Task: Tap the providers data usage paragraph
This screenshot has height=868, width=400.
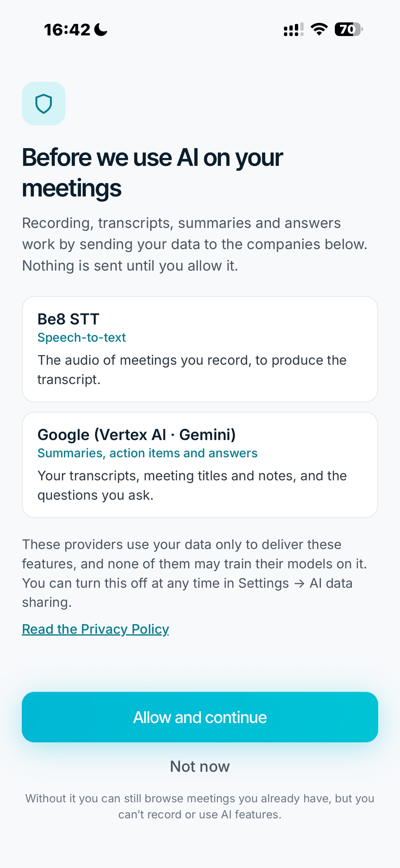Action: (x=195, y=573)
